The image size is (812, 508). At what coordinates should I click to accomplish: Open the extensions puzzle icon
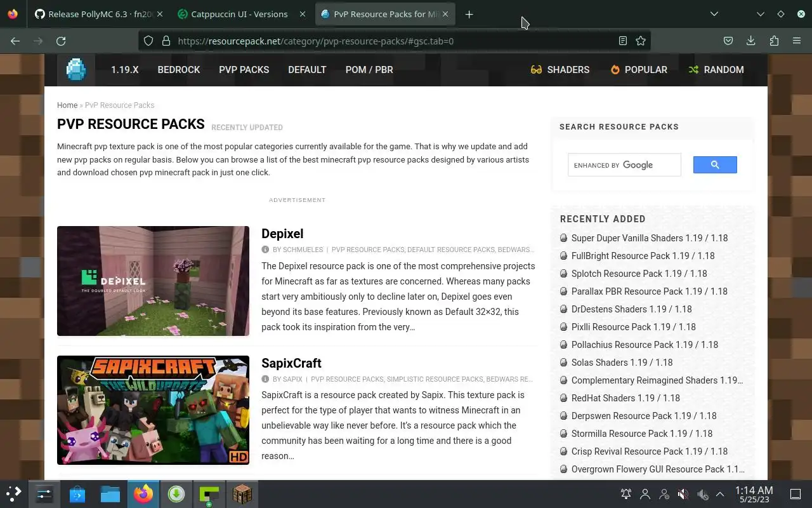click(x=774, y=41)
